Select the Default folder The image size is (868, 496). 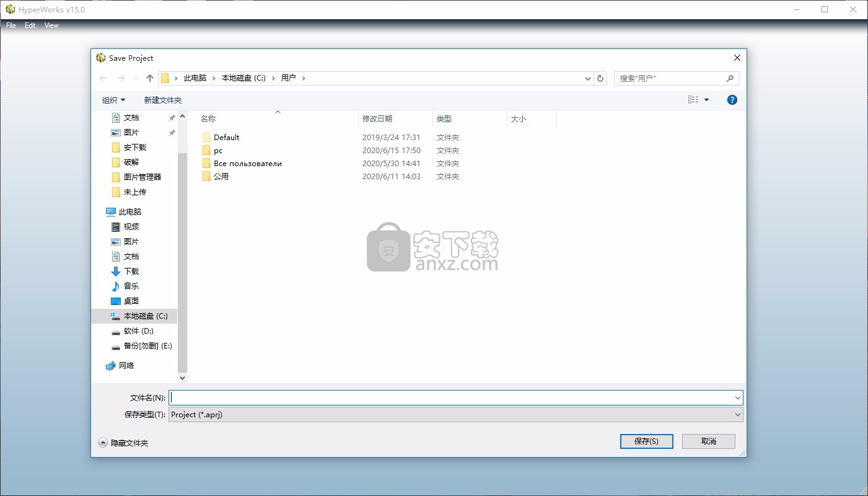click(226, 138)
